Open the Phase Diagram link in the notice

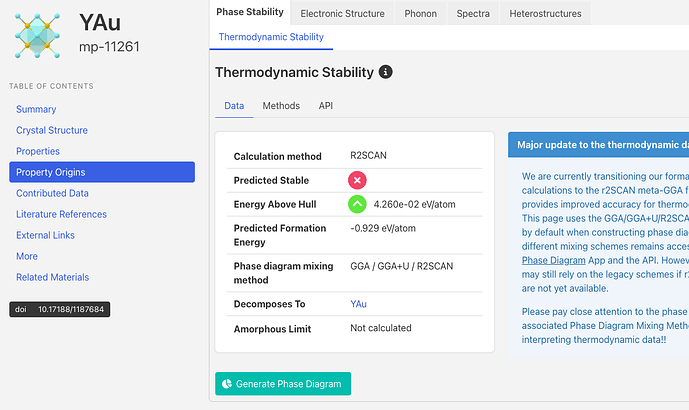point(554,261)
